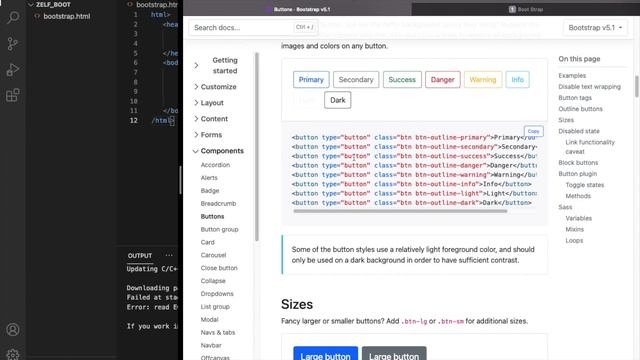The image size is (640, 360).
Task: Click the outline Success button
Action: pyautogui.click(x=402, y=80)
